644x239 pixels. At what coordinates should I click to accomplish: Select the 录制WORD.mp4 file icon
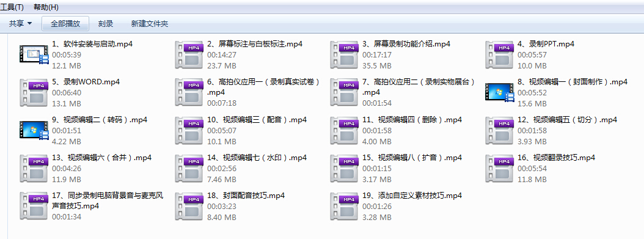(34, 92)
